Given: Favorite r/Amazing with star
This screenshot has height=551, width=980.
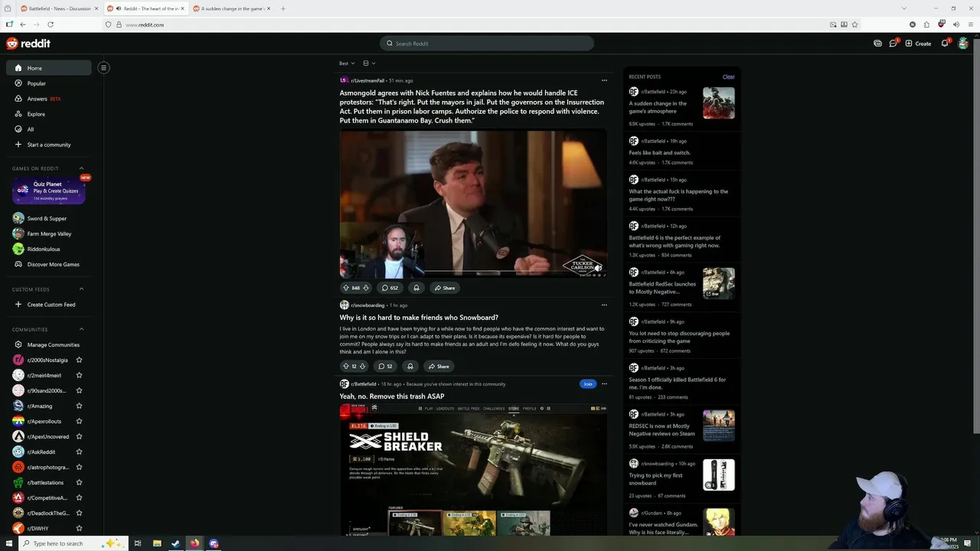Looking at the screenshot, I should click(79, 406).
